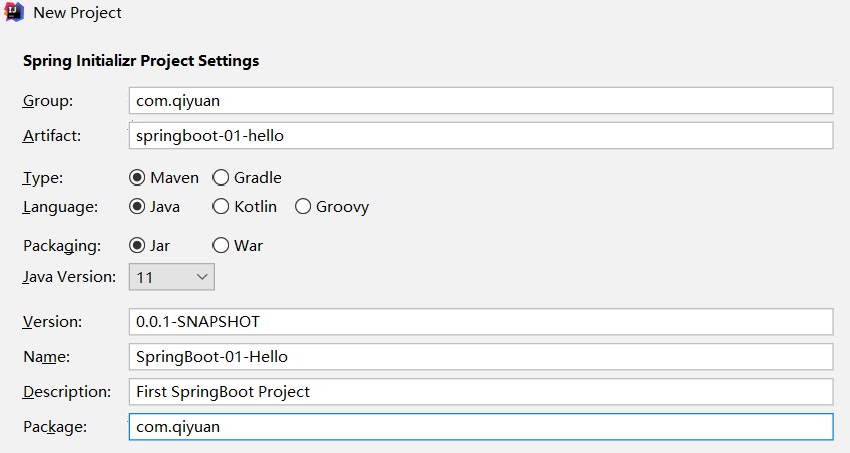This screenshot has height=453, width=850.
Task: Click the IntelliJ IDEA logo icon
Action: [14, 13]
